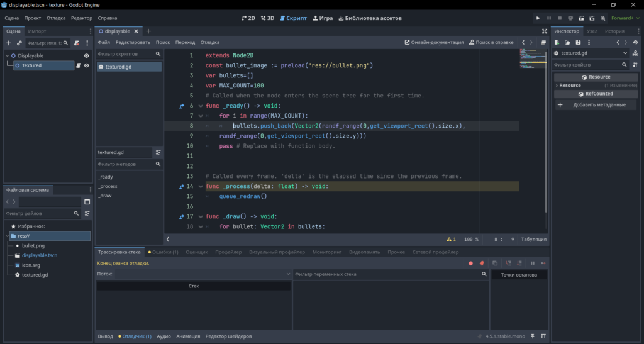
Task: Toggle the methods list sort icon
Action: point(158,152)
